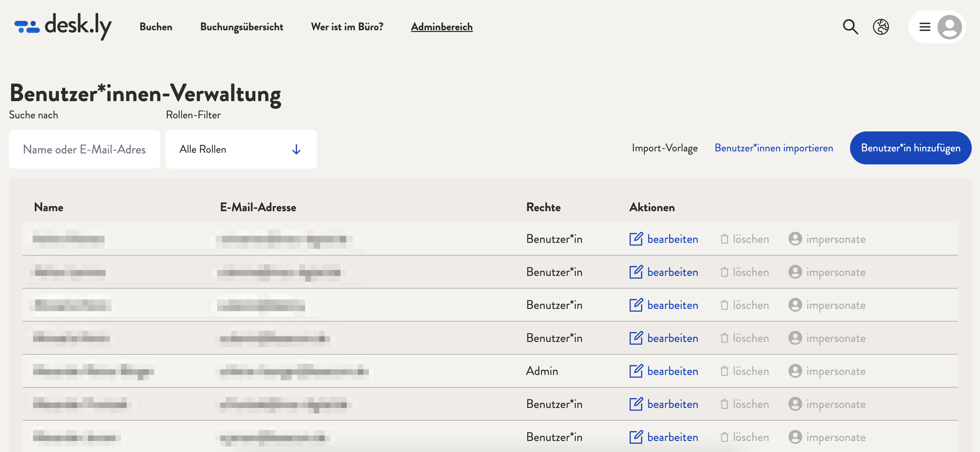Click the edit icon in the first user row
The image size is (980, 452).
[636, 239]
